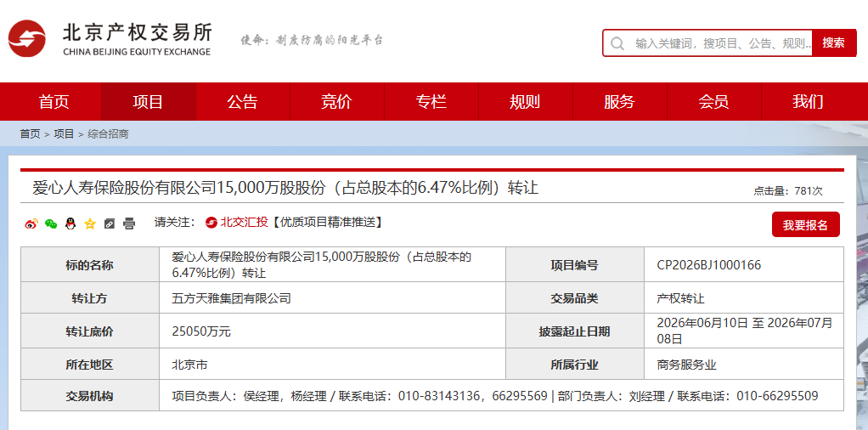Share via the WeChat icon
This screenshot has width=868, height=430.
(x=51, y=223)
